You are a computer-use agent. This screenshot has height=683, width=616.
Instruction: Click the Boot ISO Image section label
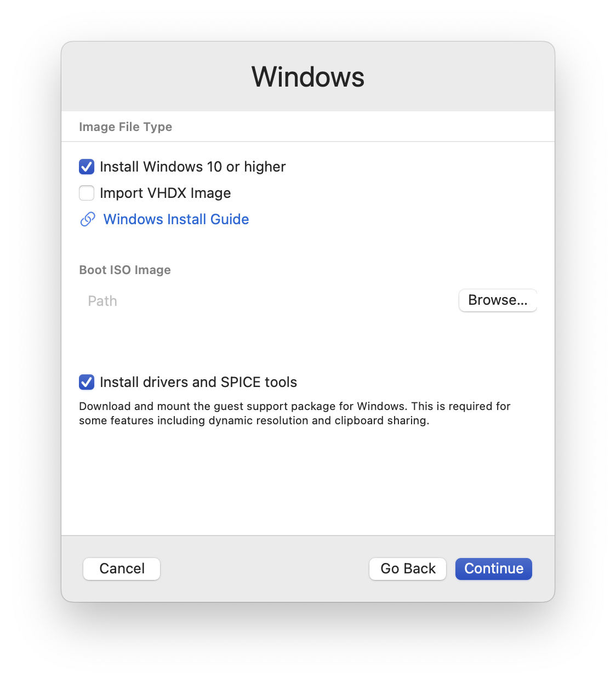(x=125, y=270)
